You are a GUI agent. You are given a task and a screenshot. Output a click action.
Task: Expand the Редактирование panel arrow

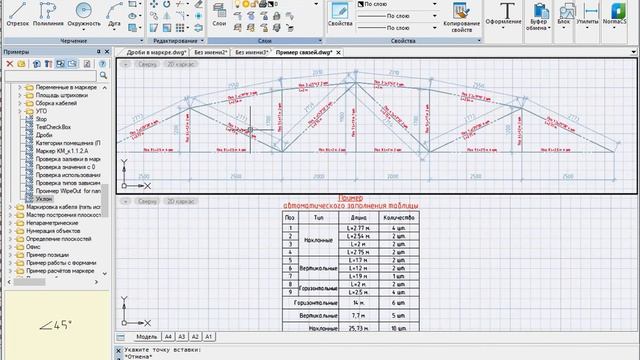pos(202,41)
